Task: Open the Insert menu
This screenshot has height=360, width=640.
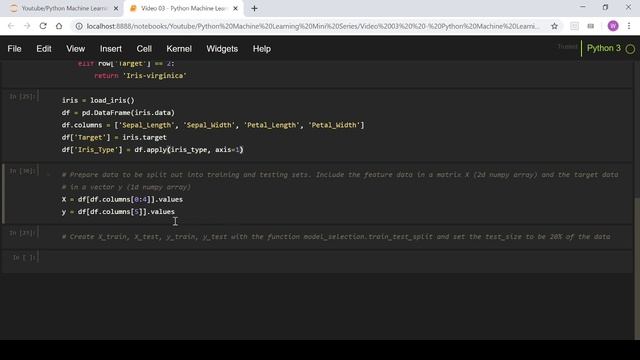Action: [x=111, y=49]
